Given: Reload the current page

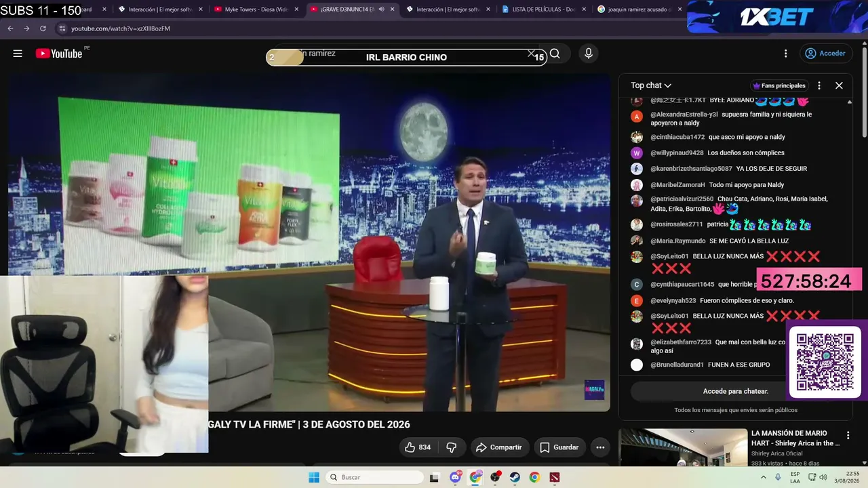Looking at the screenshot, I should [x=43, y=28].
